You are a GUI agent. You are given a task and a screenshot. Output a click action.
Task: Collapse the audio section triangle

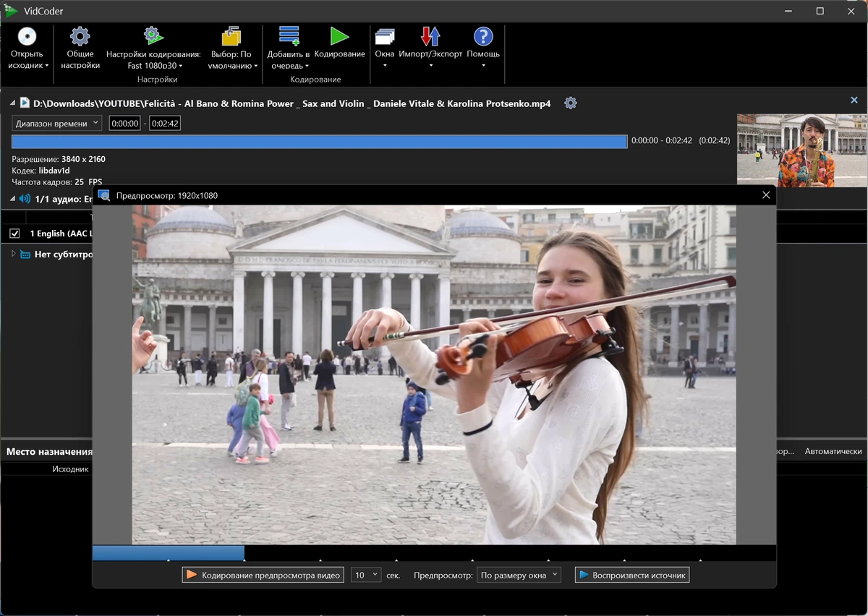click(x=12, y=199)
